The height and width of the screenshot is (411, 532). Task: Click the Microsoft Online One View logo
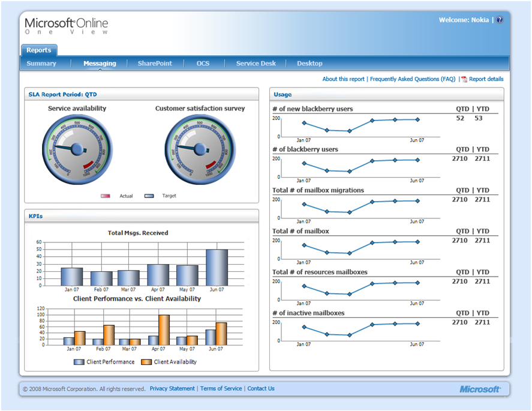(x=67, y=26)
